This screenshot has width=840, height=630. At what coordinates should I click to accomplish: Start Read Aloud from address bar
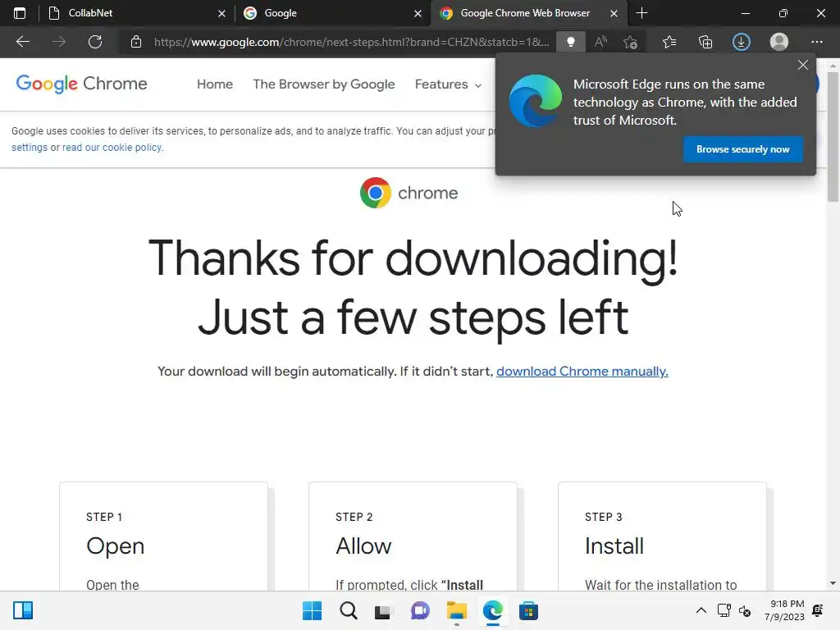click(600, 42)
